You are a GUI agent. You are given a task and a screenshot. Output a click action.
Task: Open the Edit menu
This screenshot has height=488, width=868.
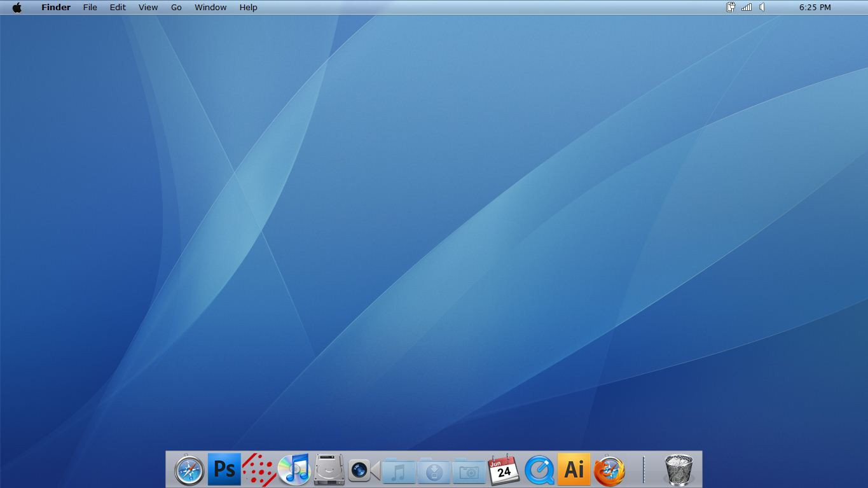click(x=118, y=8)
